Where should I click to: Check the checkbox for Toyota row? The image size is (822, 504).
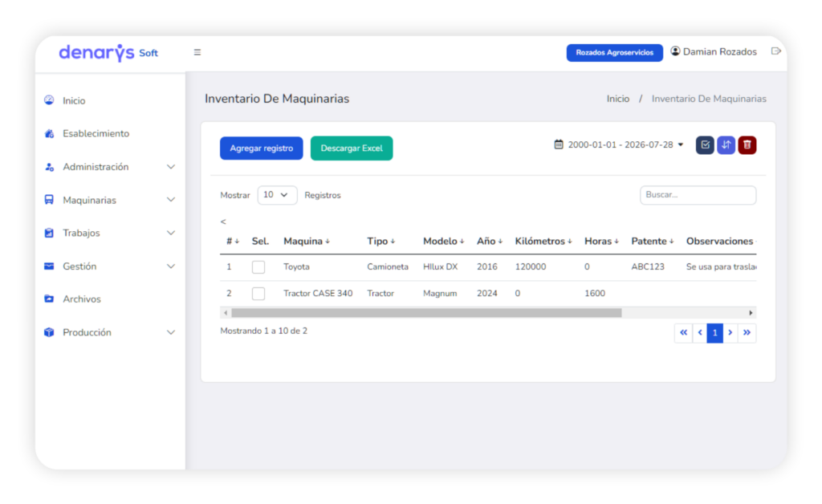coord(258,266)
